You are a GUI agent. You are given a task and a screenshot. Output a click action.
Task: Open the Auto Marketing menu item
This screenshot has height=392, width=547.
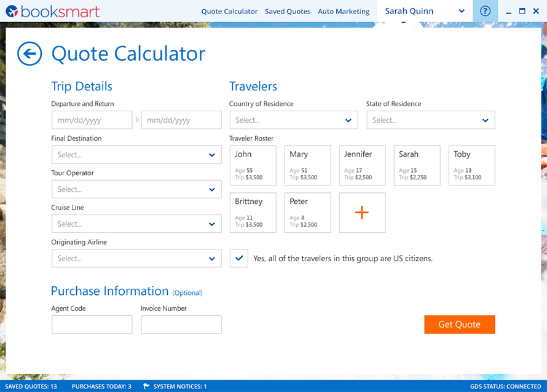pos(344,12)
